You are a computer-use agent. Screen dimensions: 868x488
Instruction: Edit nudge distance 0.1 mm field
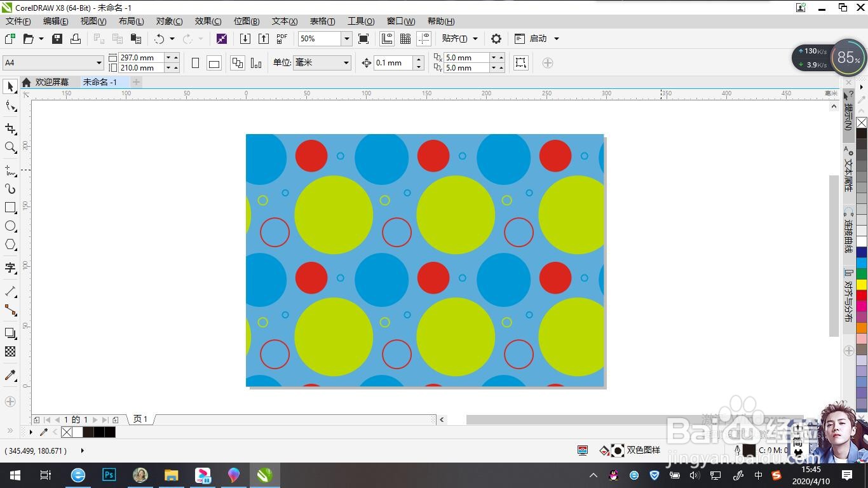tap(393, 63)
